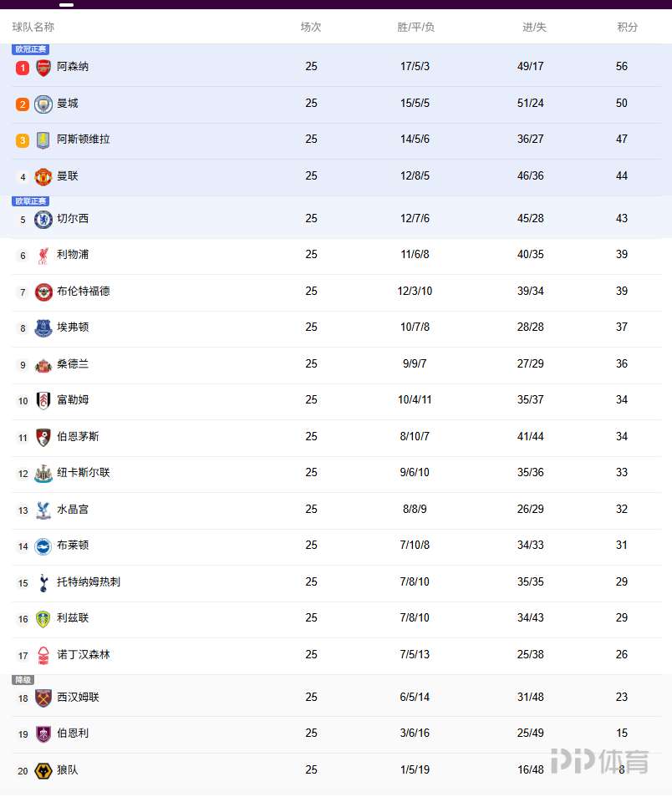Click the rank 1 red badge

[23, 68]
